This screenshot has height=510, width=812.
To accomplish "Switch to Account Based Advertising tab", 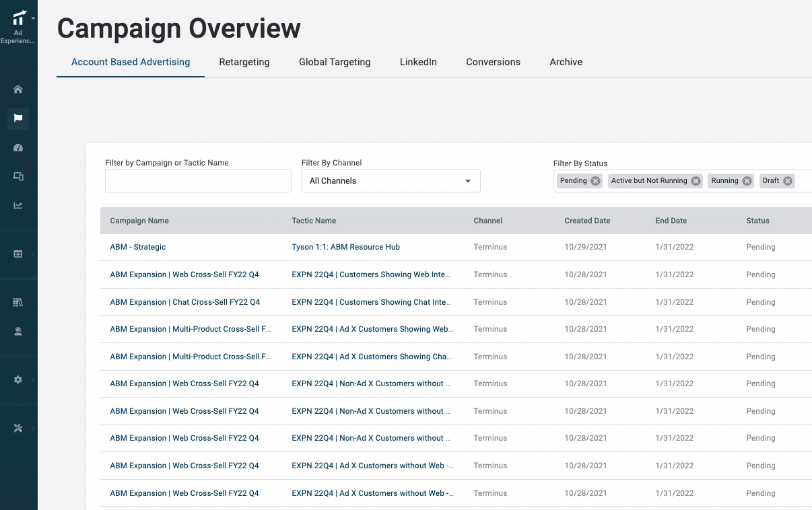I will [131, 62].
